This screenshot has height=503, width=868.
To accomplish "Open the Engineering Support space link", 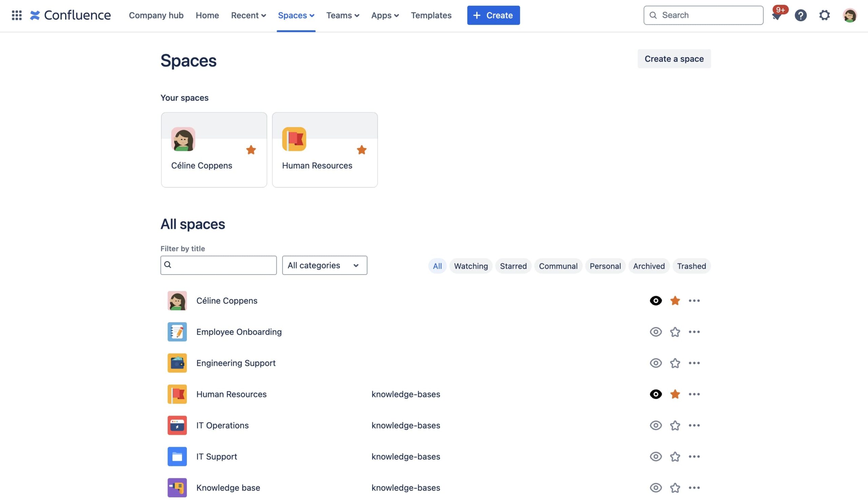I will [236, 363].
